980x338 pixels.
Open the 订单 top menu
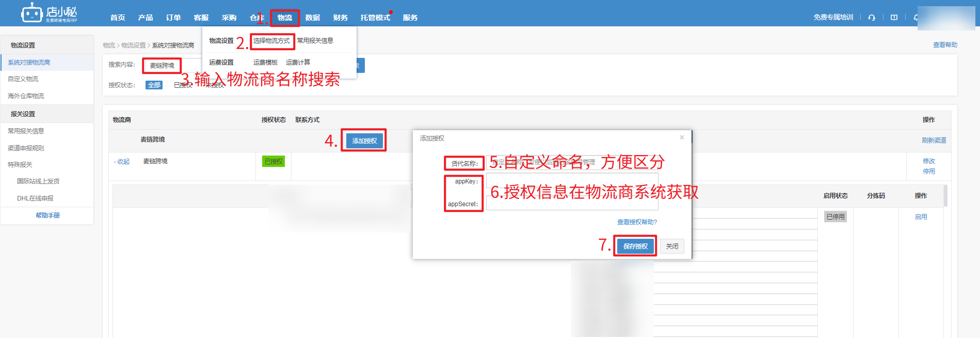pyautogui.click(x=173, y=18)
